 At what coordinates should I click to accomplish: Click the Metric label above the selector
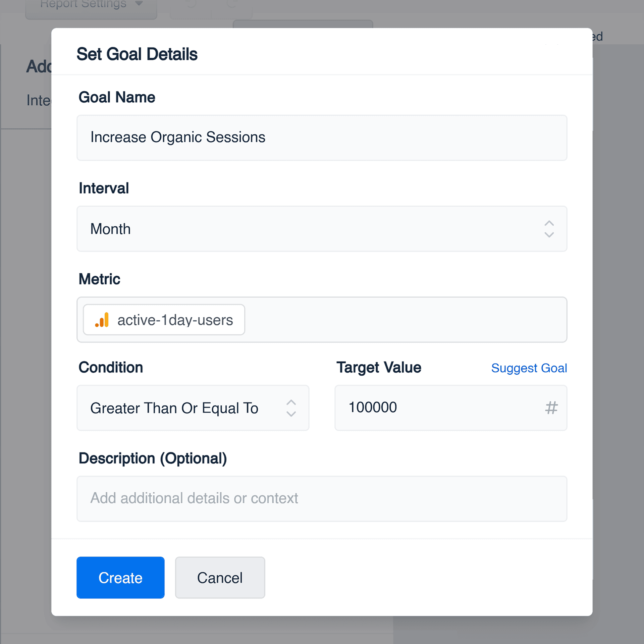click(x=100, y=279)
